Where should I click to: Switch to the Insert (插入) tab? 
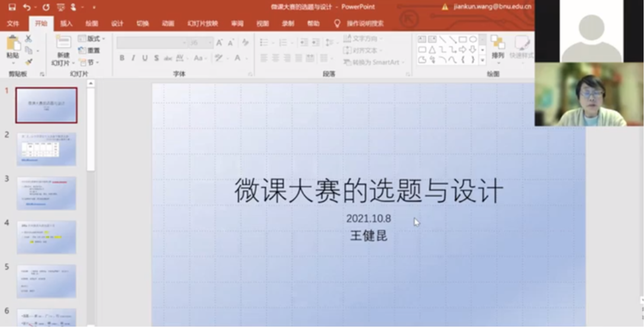(x=66, y=23)
